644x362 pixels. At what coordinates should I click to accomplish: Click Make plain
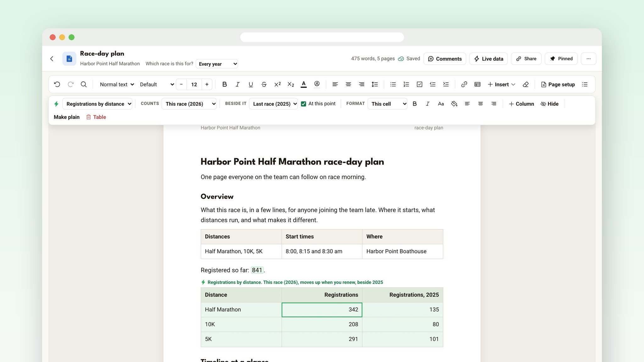pos(66,117)
